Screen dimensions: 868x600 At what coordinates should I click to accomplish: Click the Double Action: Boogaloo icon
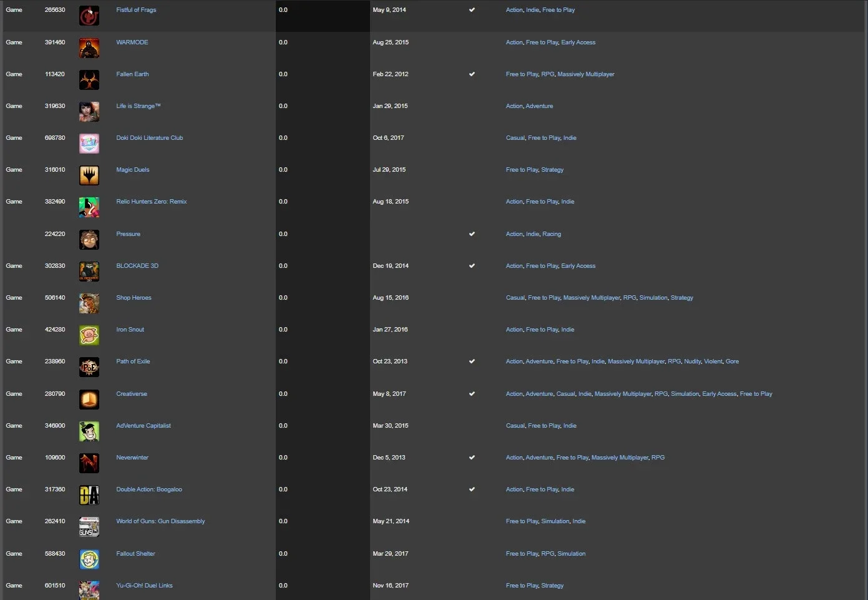pos(89,495)
